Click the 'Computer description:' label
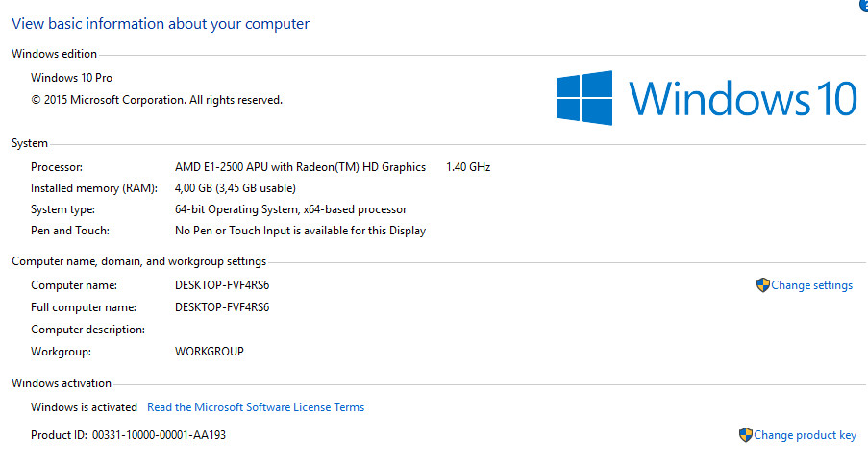The width and height of the screenshot is (868, 465). coord(88,330)
